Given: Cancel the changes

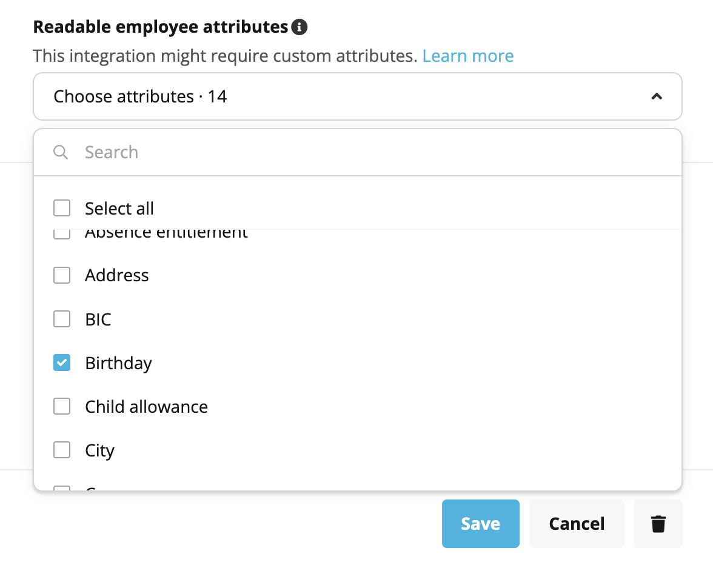Looking at the screenshot, I should 577,524.
